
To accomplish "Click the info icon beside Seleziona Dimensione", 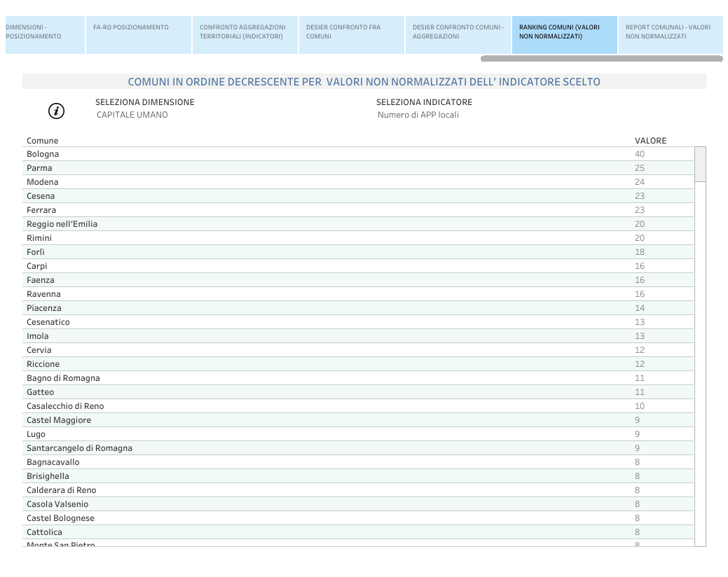I will click(x=56, y=111).
